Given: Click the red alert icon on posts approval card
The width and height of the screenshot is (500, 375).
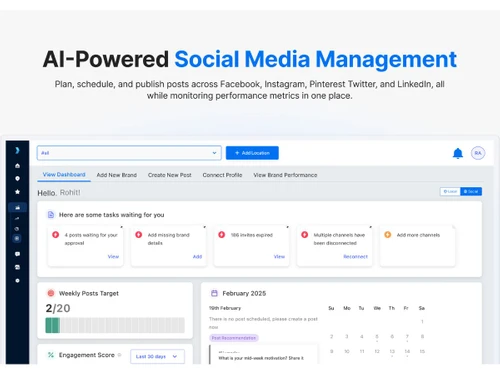Looking at the screenshot, I should point(56,235).
